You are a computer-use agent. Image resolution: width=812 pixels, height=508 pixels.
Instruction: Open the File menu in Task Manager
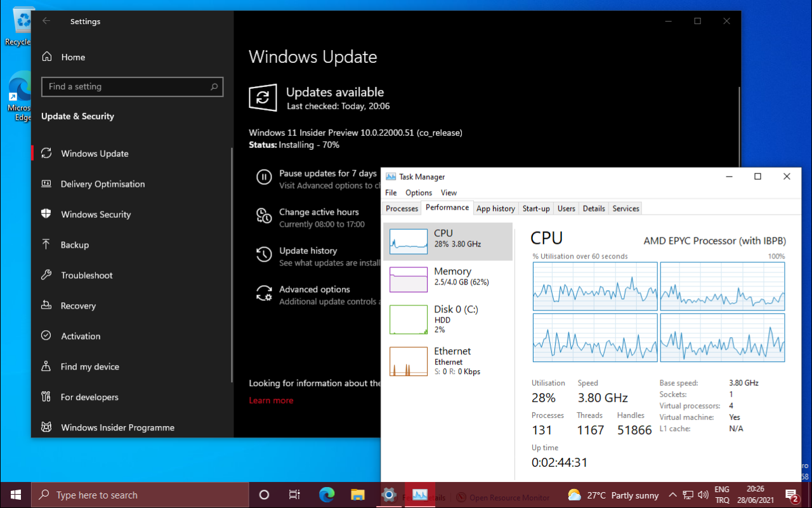click(x=391, y=193)
